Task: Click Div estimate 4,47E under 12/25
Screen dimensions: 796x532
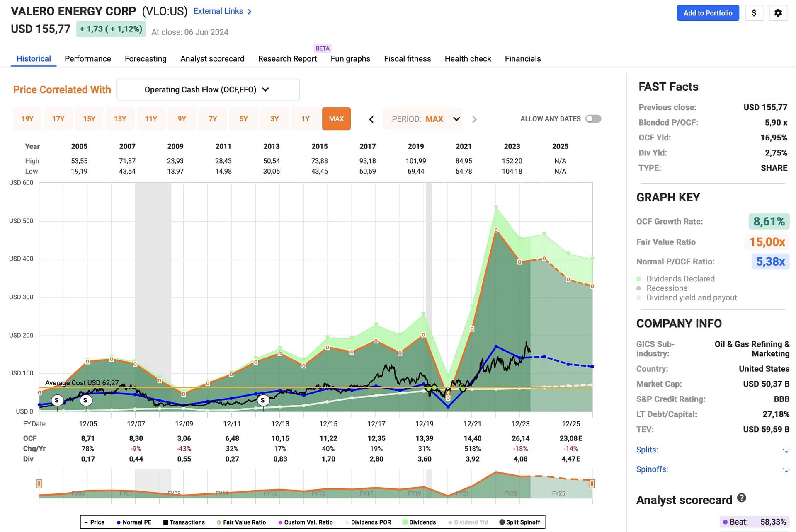Action: (x=571, y=459)
